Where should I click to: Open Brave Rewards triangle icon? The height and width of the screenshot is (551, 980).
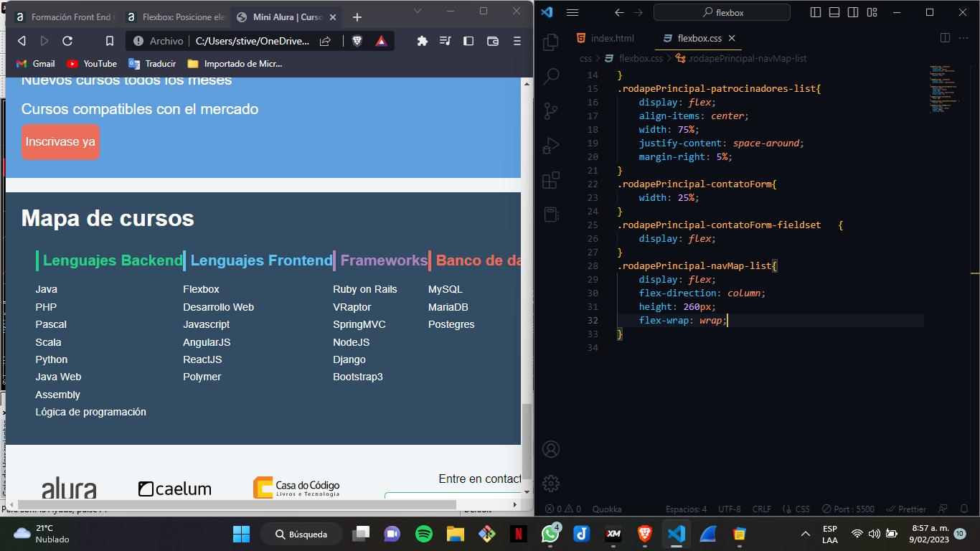click(381, 41)
